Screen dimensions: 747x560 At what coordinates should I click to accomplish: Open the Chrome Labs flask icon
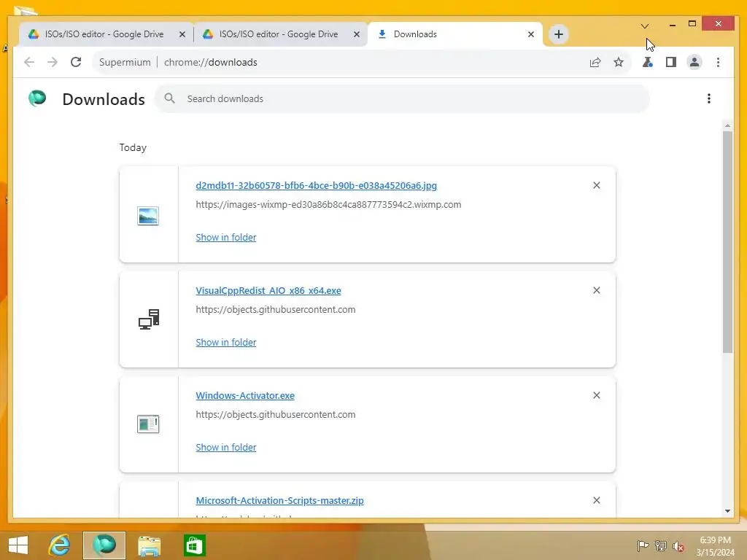click(648, 62)
